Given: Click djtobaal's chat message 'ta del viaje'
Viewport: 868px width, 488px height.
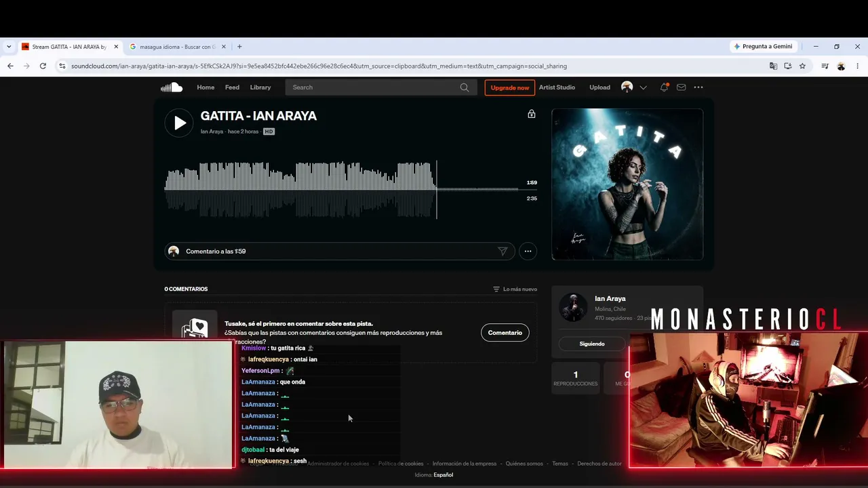Looking at the screenshot, I should tap(283, 450).
